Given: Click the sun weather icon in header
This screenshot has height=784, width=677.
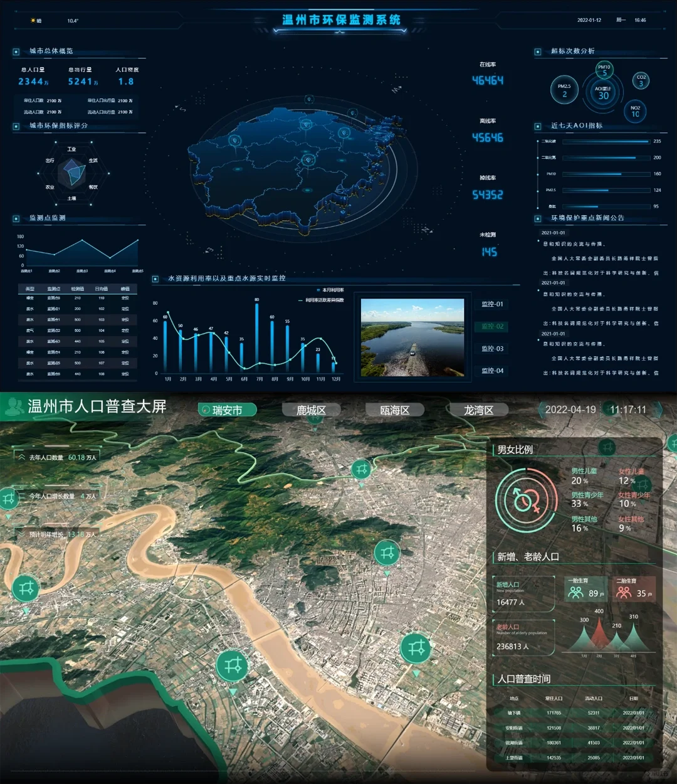Looking at the screenshot, I should 33,21.
